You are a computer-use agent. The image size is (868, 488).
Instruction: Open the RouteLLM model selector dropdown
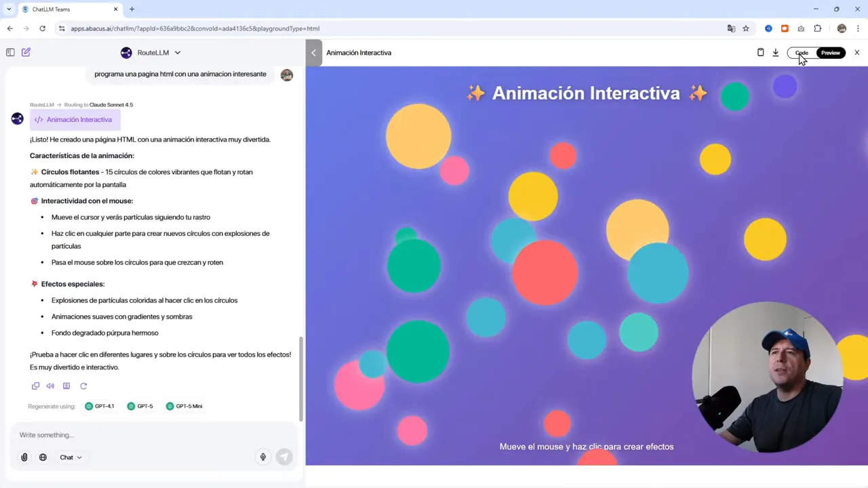(158, 52)
